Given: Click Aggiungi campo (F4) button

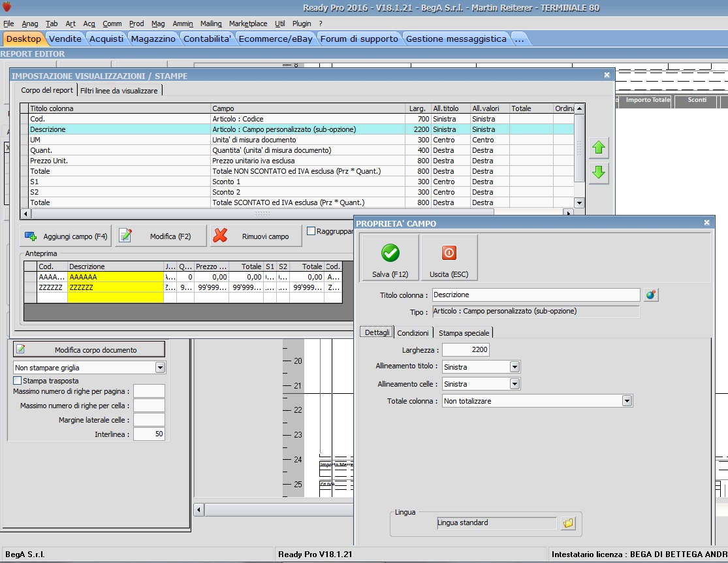Looking at the screenshot, I should click(x=66, y=236).
